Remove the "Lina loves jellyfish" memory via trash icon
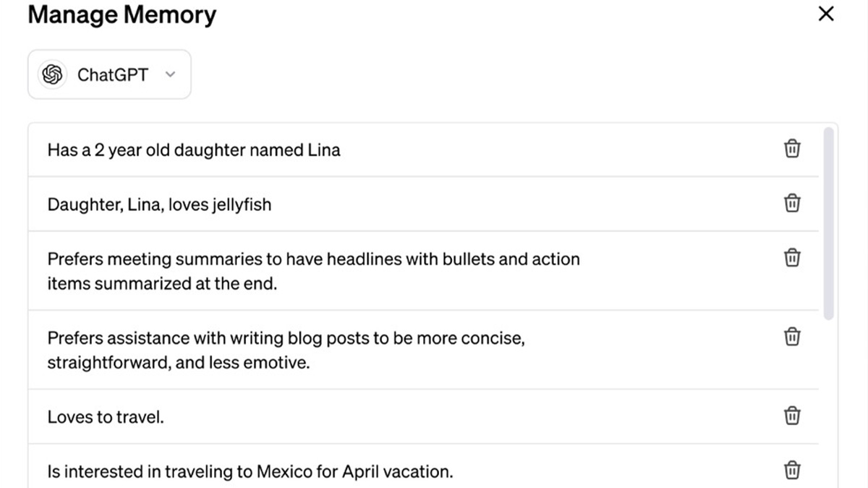This screenshot has width=868, height=488. coord(792,203)
